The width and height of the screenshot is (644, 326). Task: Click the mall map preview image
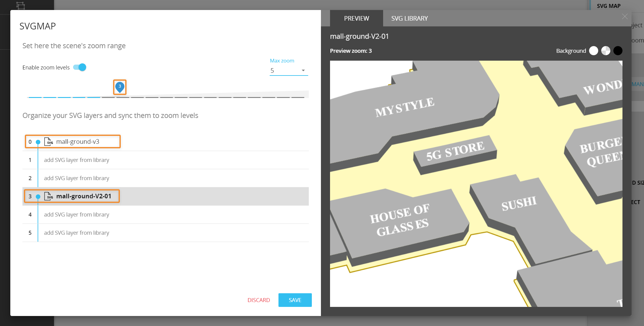(x=476, y=184)
